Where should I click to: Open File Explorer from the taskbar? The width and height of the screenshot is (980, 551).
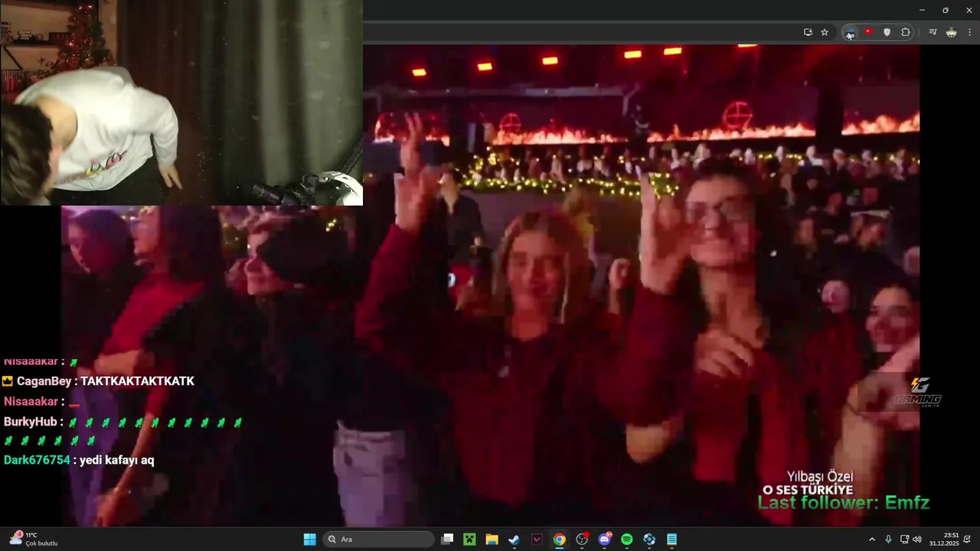492,540
